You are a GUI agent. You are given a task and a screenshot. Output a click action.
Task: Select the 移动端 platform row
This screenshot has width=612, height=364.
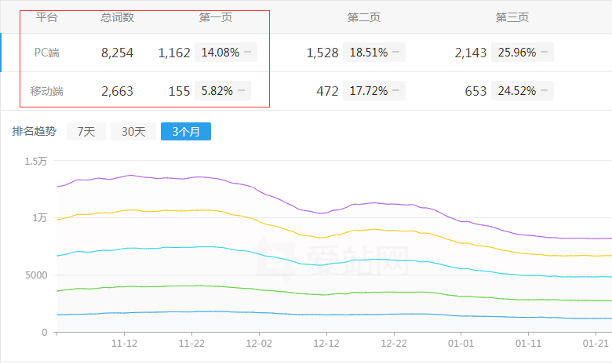[x=46, y=91]
